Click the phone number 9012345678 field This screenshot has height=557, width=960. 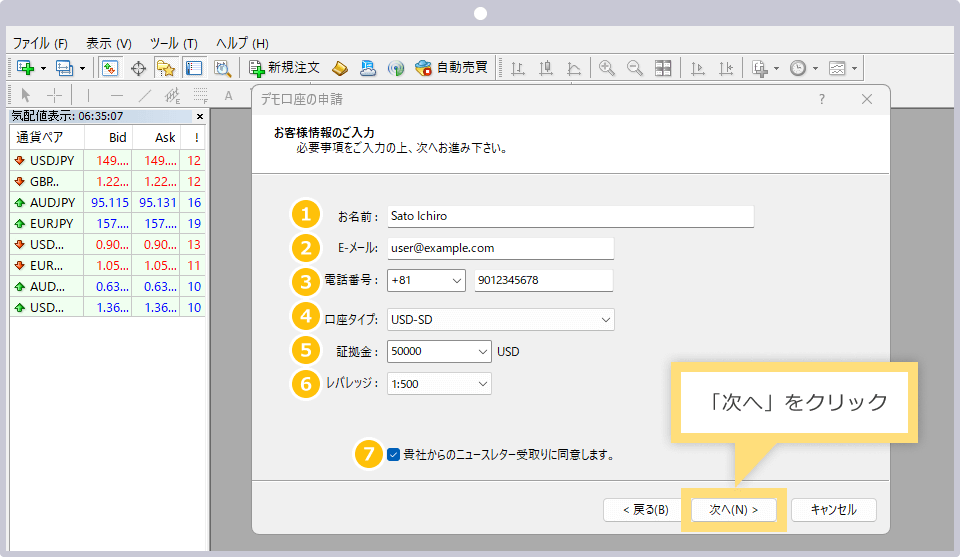click(x=544, y=280)
